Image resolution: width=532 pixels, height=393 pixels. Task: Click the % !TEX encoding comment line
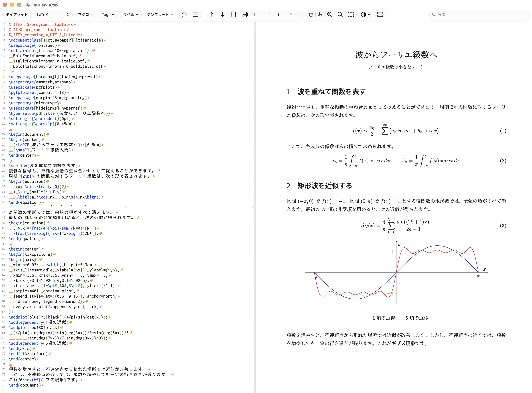[x=44, y=35]
